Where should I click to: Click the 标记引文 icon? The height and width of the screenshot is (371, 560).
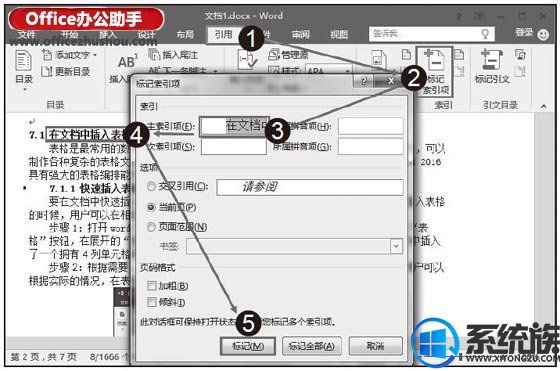pos(492,60)
